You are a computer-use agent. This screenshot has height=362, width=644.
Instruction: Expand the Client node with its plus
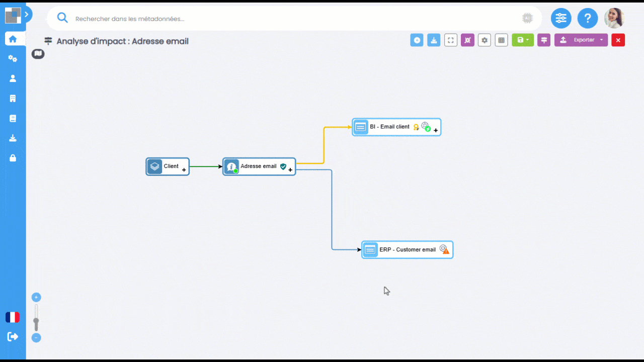184,170
